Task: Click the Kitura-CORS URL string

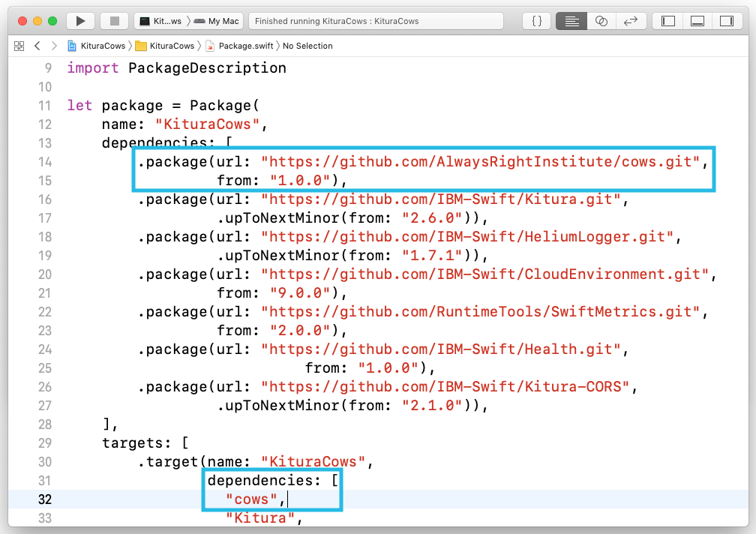Action: click(445, 388)
